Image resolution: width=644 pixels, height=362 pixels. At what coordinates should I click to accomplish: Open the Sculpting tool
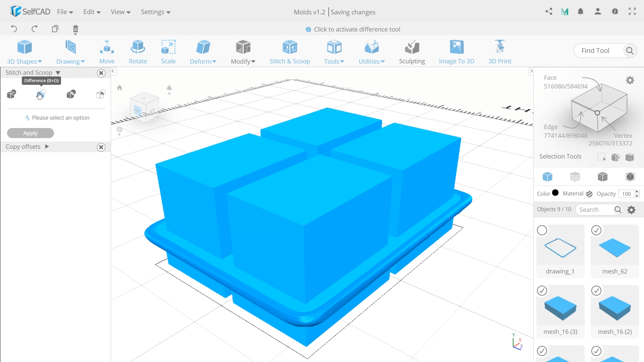[412, 52]
